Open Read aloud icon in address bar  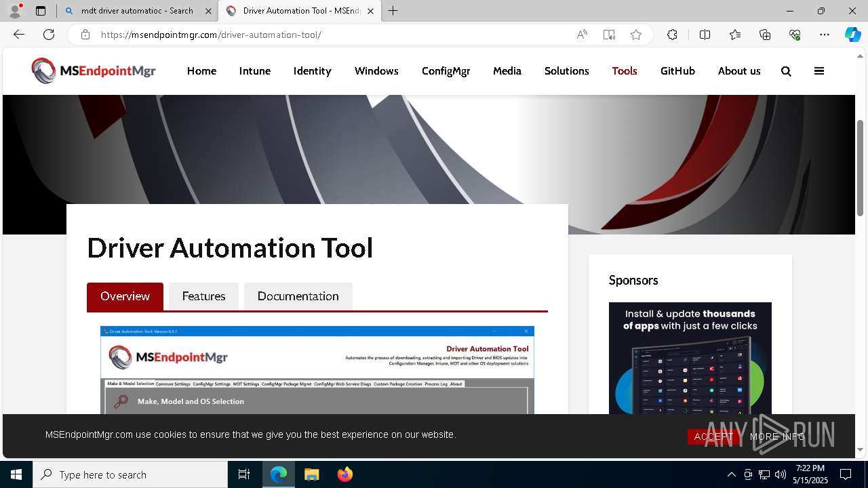(582, 35)
